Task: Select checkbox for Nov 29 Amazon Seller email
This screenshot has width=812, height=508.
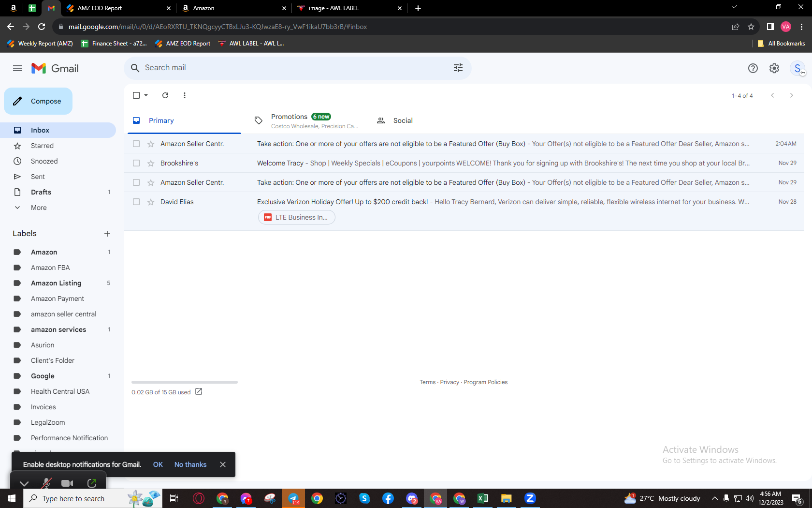Action: pos(136,182)
